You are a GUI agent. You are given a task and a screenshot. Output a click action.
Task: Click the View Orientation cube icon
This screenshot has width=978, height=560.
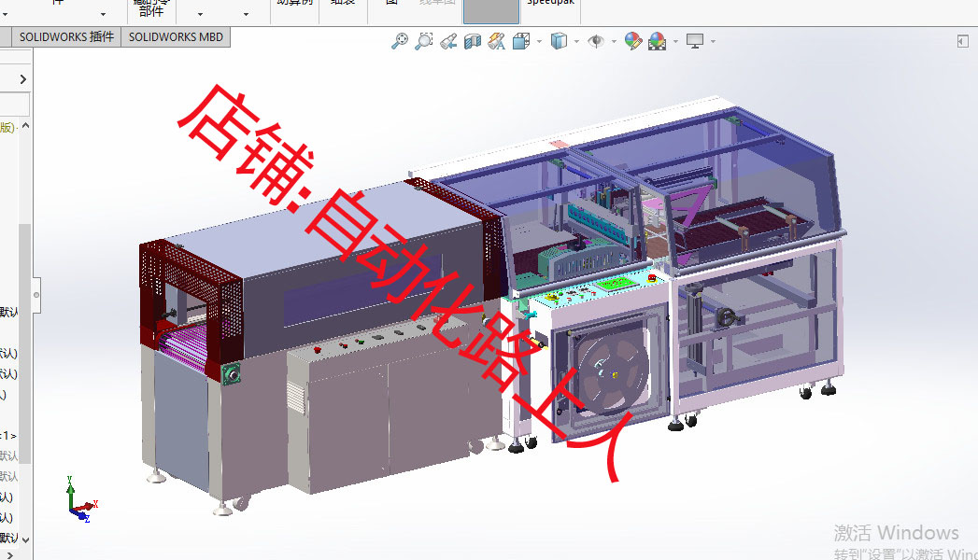[521, 41]
